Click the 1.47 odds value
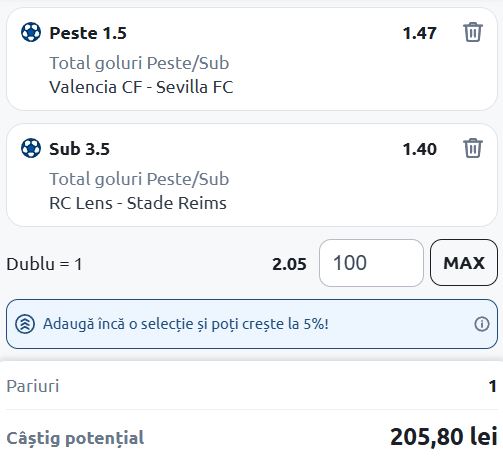The height and width of the screenshot is (460, 503). 420,33
